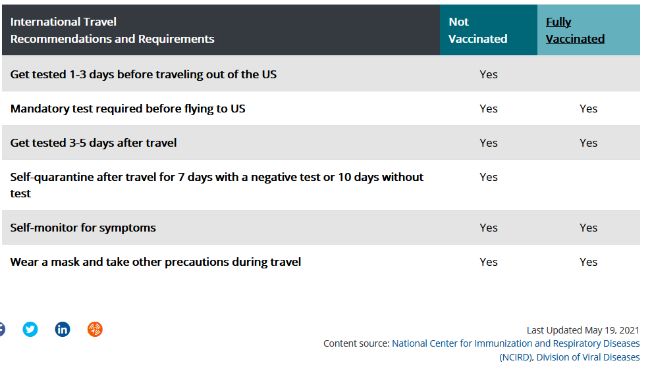Click the Not Vaccinated Yes cell for Self-quarantine
The height and width of the screenshot is (373, 650).
(488, 177)
